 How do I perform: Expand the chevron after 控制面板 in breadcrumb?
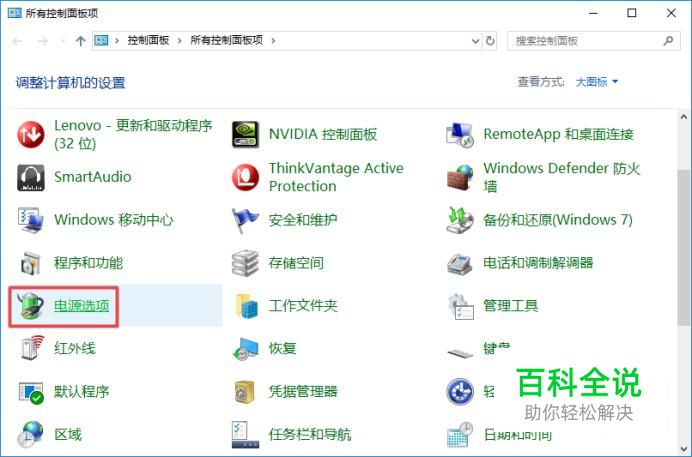[x=180, y=41]
